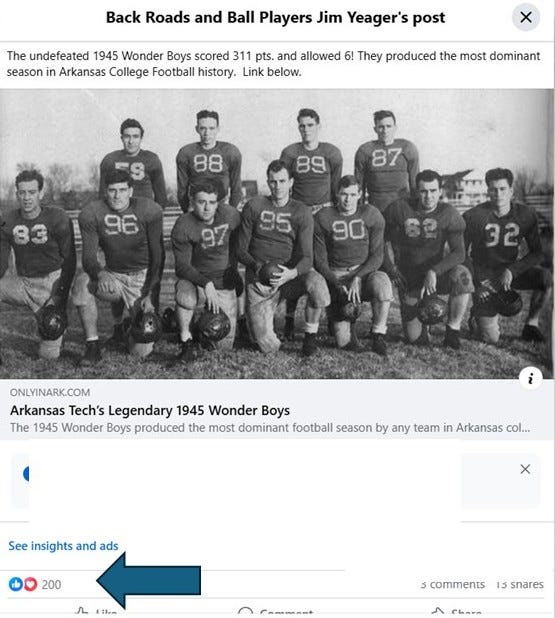Open the 200 reactions count list
This screenshot has height=618, width=555.
coord(51,584)
